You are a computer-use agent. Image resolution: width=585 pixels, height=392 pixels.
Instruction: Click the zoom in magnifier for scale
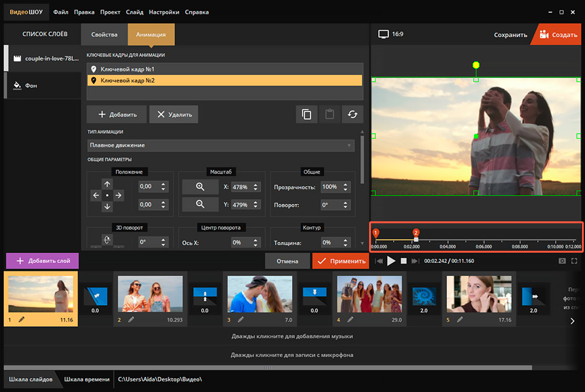click(x=200, y=187)
